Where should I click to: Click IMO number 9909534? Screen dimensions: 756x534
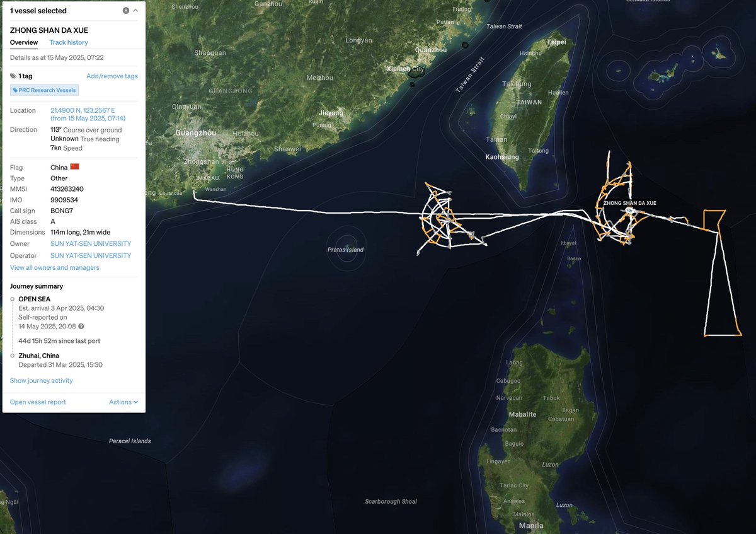(x=64, y=200)
